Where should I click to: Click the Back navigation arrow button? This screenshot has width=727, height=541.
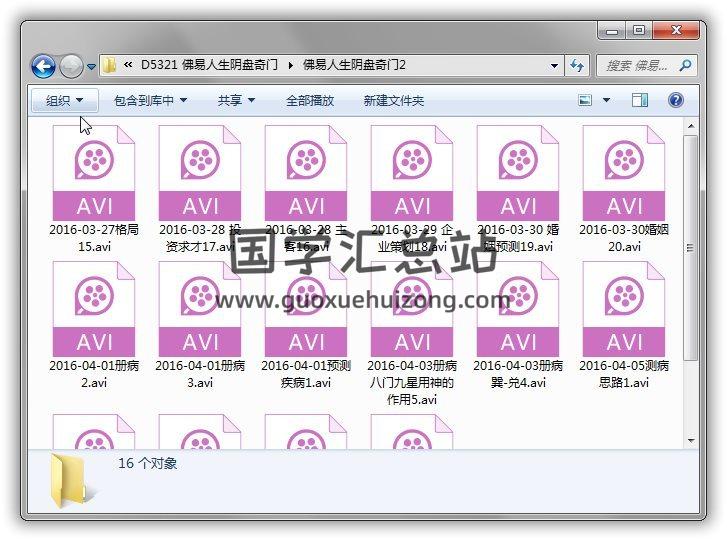coord(43,67)
